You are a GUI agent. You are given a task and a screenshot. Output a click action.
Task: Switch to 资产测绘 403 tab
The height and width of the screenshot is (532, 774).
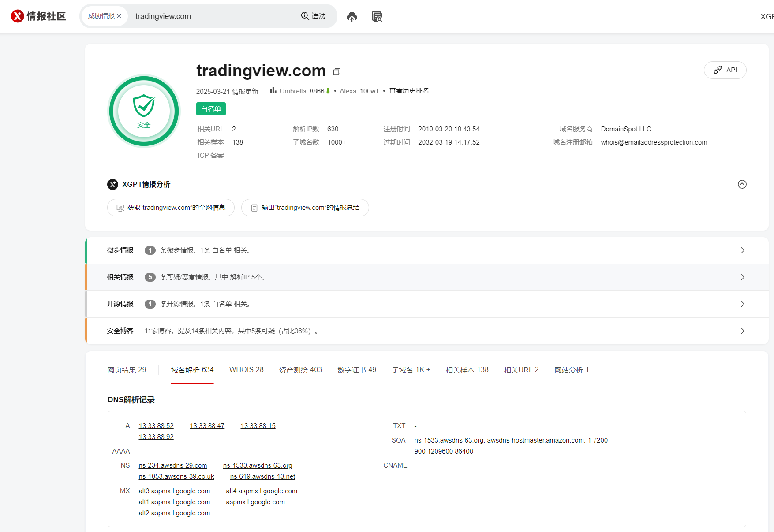click(x=300, y=370)
